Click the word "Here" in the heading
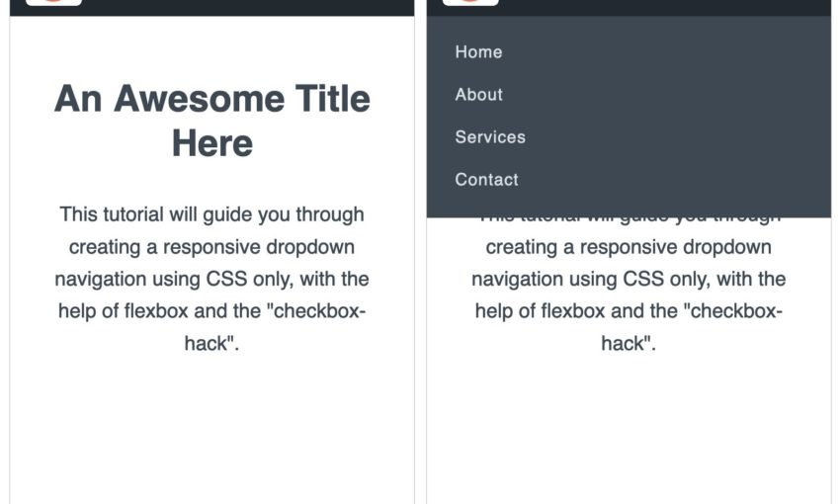Viewport: 840px width, 504px height. coord(211,143)
